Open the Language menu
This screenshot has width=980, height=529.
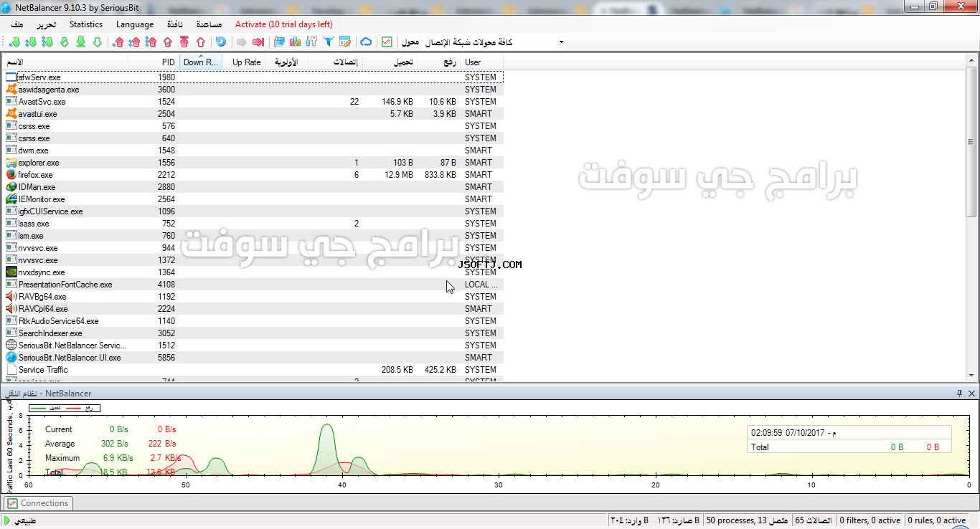(x=135, y=24)
